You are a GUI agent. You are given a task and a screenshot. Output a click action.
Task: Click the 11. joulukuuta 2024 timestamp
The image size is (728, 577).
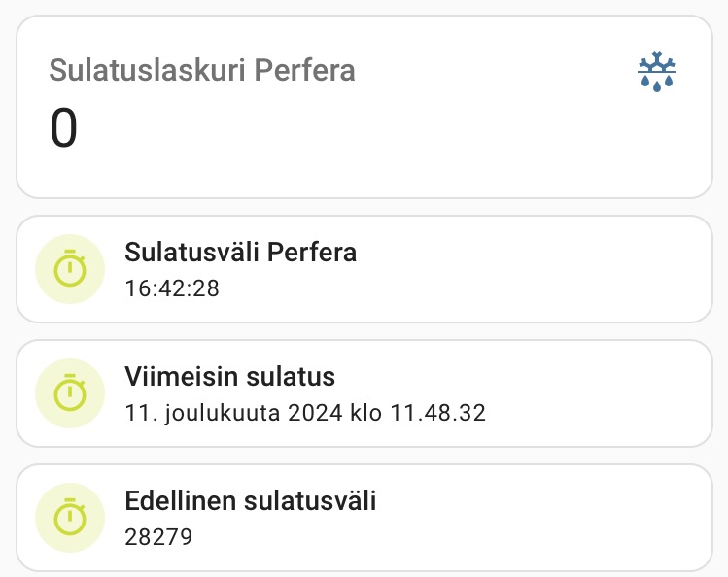[305, 413]
